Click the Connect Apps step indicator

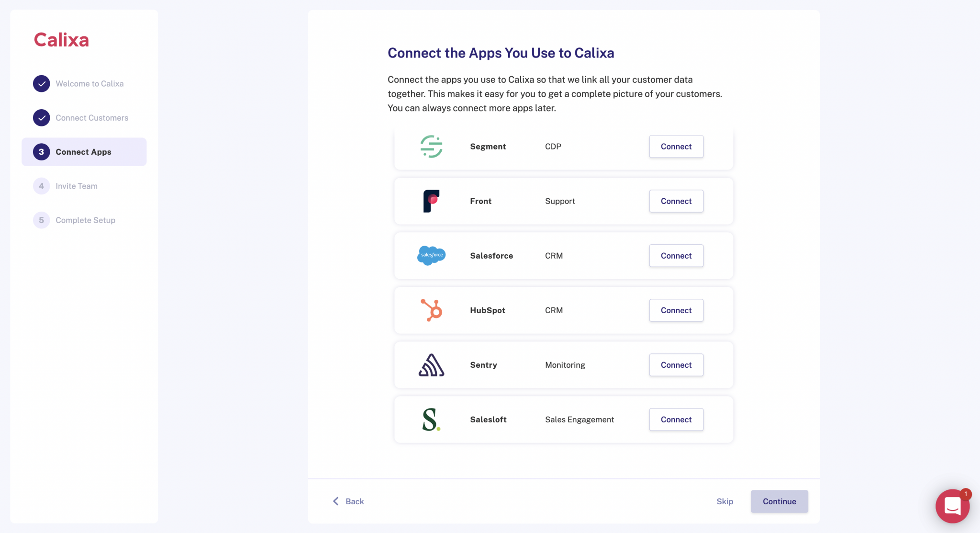(x=83, y=151)
